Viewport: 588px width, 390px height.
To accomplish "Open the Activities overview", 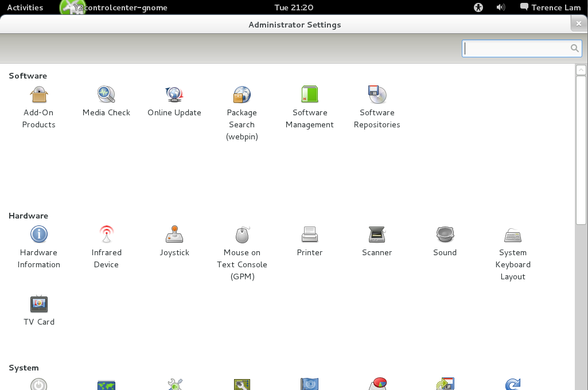I will 25,7.
